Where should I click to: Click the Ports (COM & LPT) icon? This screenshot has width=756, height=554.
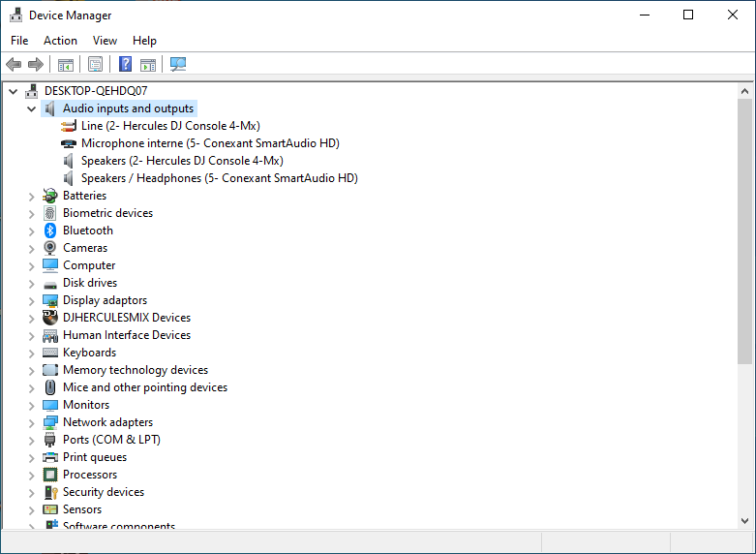pyautogui.click(x=50, y=440)
